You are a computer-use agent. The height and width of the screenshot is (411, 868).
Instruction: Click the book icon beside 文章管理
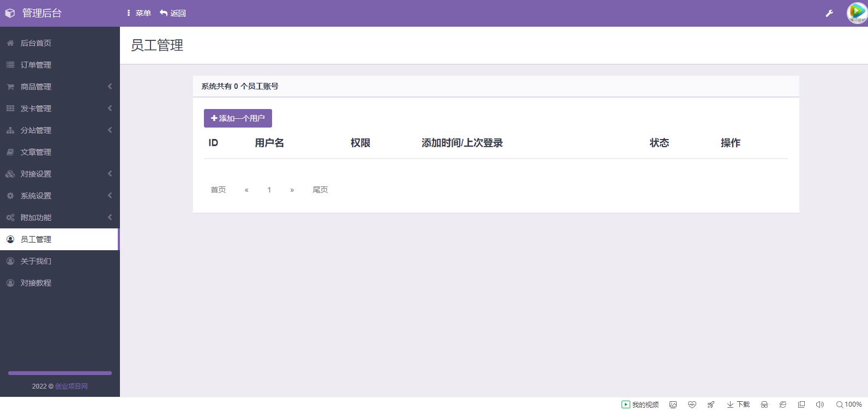tap(10, 152)
